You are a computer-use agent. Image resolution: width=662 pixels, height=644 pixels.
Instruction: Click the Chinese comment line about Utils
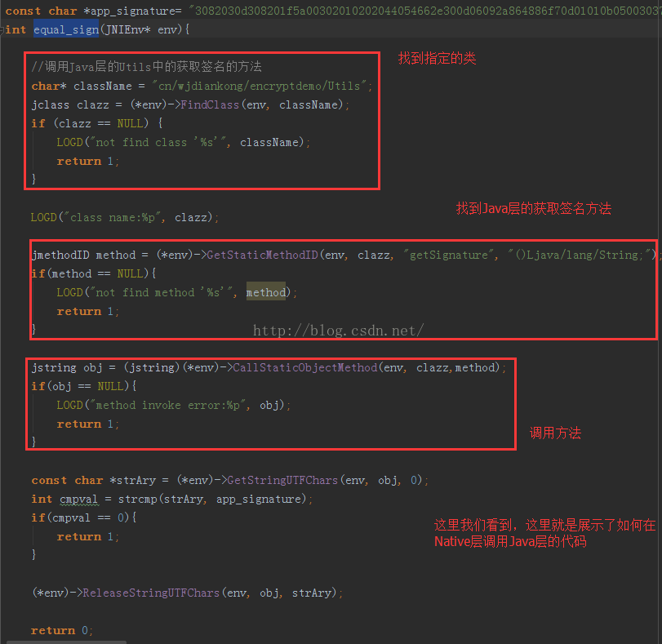point(146,66)
